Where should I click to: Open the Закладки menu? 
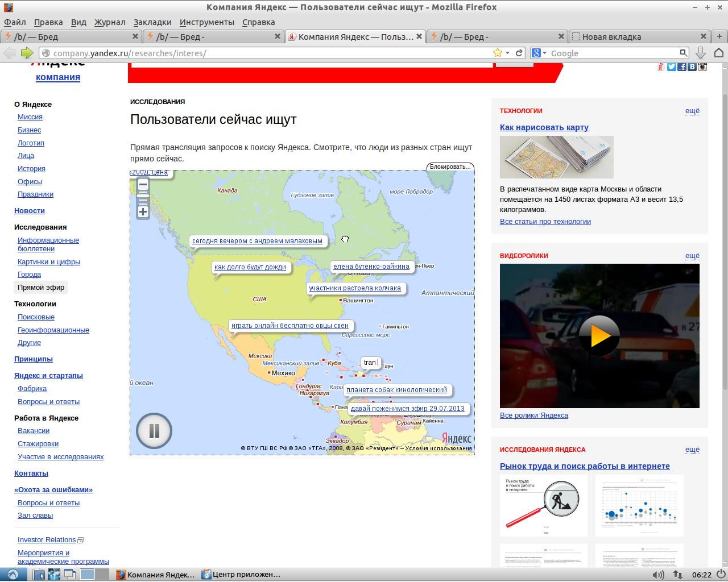tap(152, 22)
